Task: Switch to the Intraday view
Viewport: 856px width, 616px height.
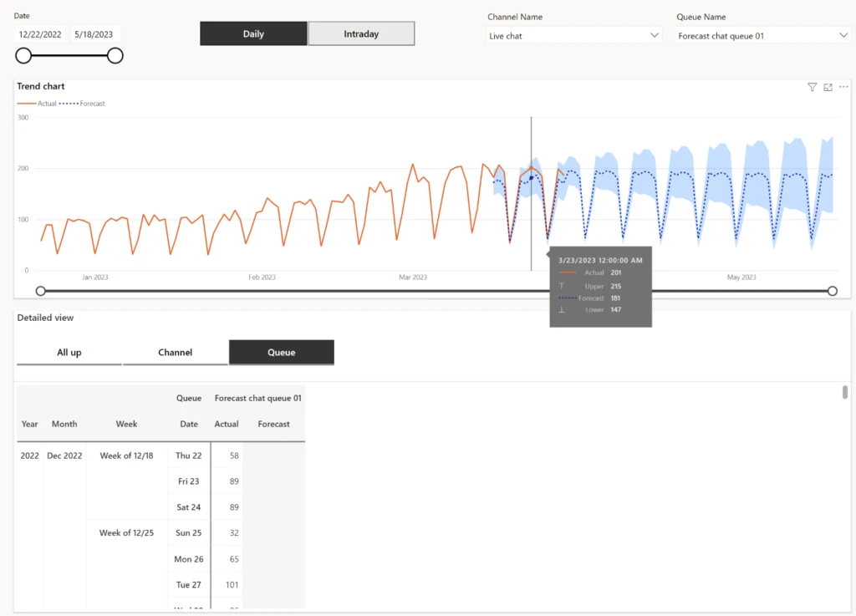Action: [x=361, y=33]
